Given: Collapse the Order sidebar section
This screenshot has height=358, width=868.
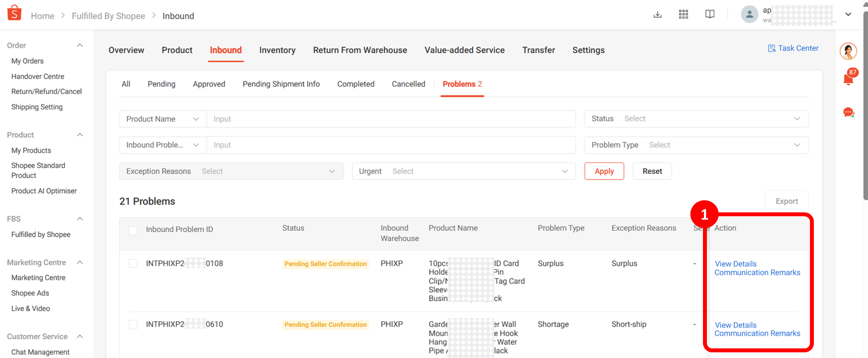Looking at the screenshot, I should pyautogui.click(x=80, y=45).
